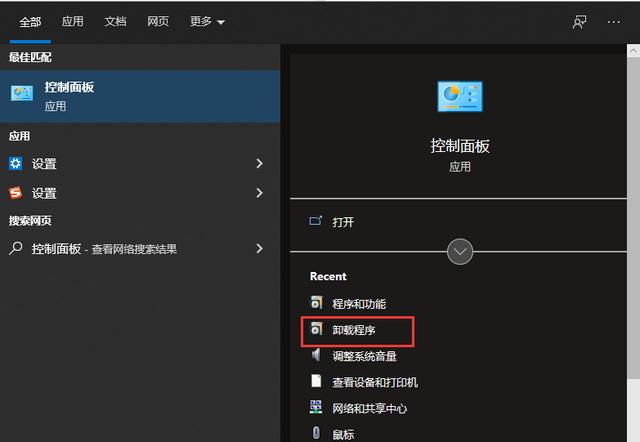640x442 pixels.
Task: Click the 控制面板 title in preview pane
Action: 460,146
